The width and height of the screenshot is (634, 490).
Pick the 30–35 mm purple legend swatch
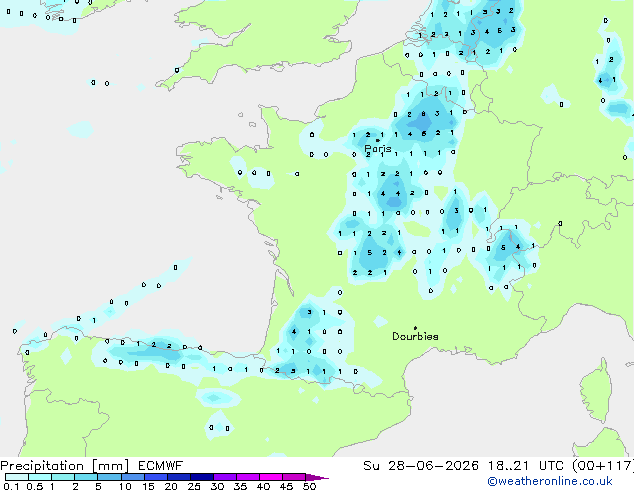pyautogui.click(x=224, y=477)
